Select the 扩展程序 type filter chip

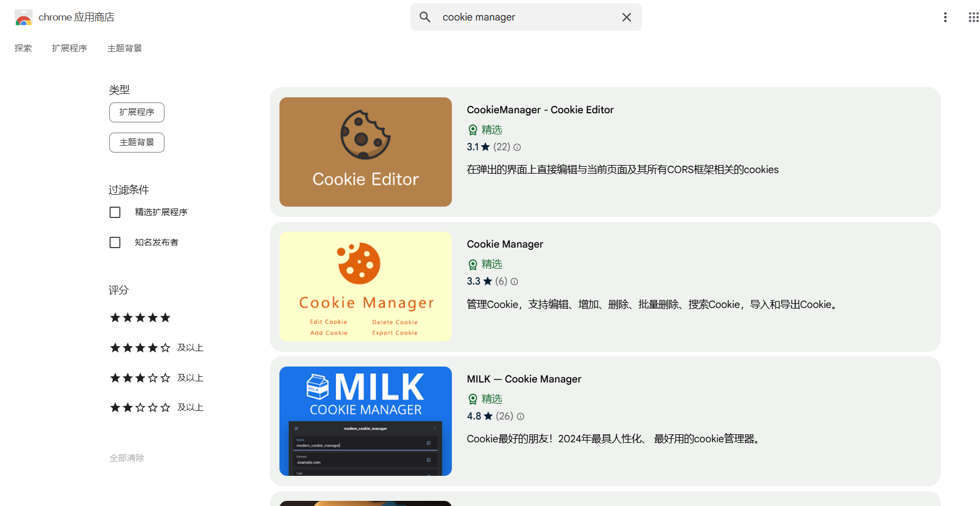pos(137,112)
